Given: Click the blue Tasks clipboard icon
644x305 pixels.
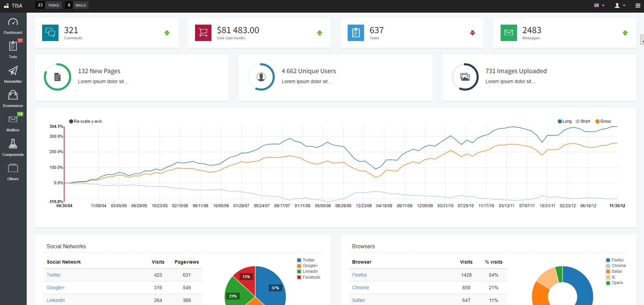Looking at the screenshot, I should coord(356,33).
